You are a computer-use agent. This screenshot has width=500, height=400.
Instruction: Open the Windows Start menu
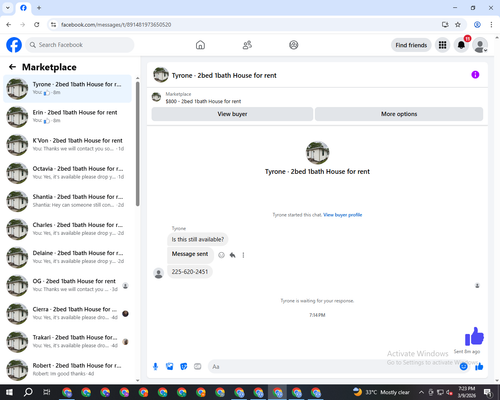point(9,392)
